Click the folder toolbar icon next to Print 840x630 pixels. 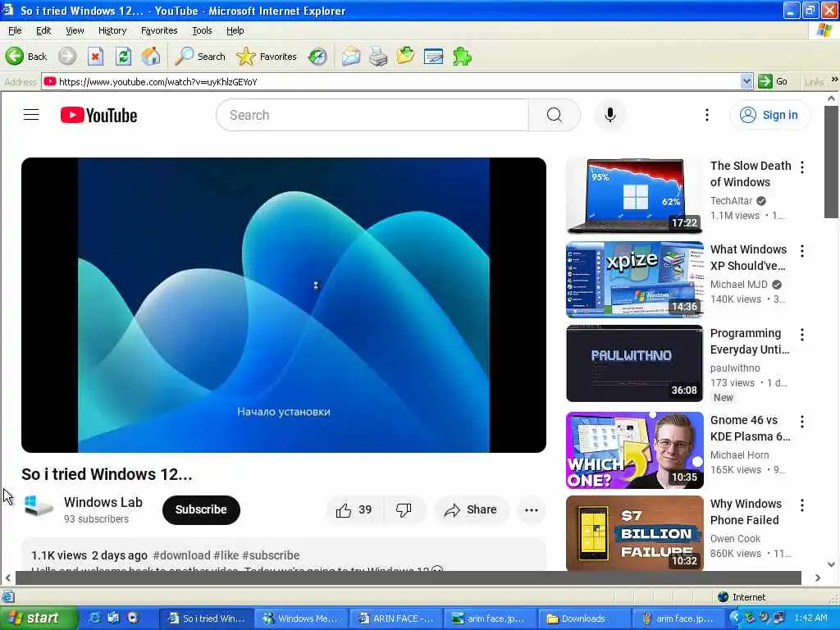tap(405, 56)
